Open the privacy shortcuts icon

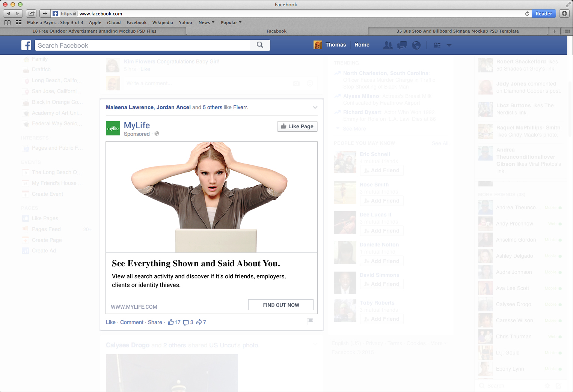437,45
